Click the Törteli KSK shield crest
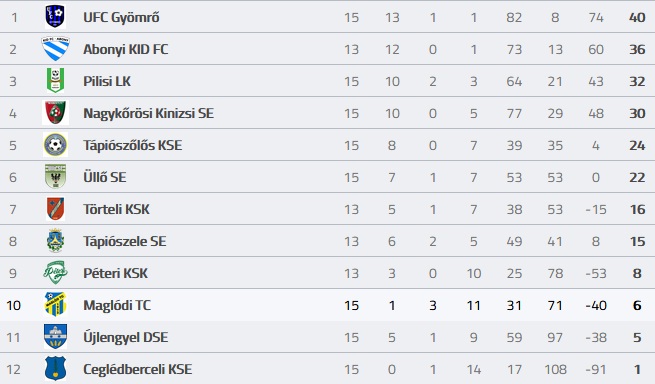 (55, 209)
